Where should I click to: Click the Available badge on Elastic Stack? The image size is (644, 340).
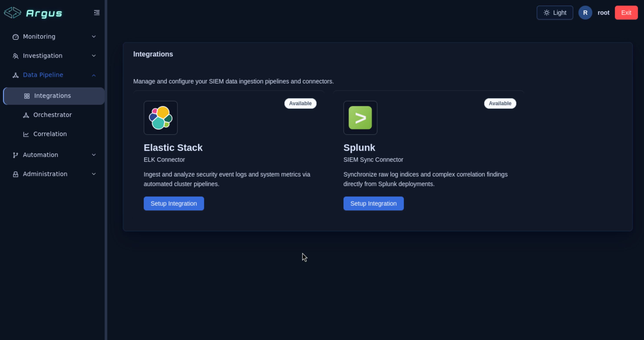click(300, 103)
